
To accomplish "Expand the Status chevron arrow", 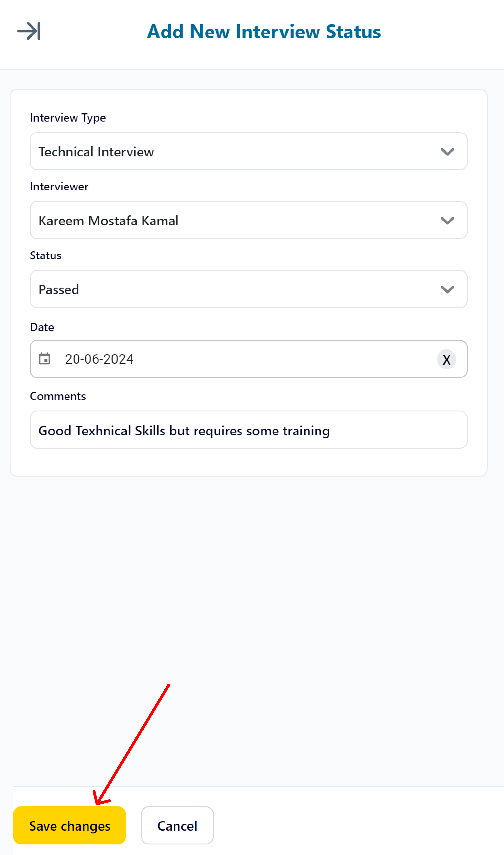I will [x=447, y=290].
